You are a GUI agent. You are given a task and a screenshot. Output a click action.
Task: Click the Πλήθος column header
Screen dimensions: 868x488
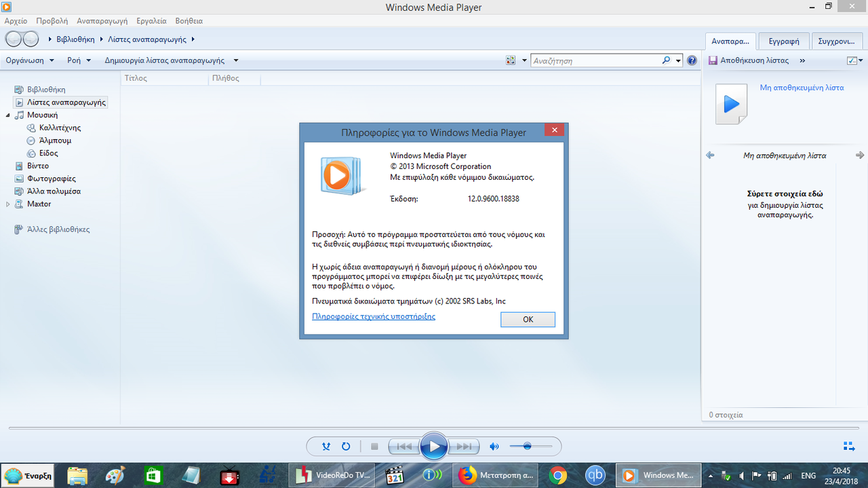pyautogui.click(x=235, y=78)
